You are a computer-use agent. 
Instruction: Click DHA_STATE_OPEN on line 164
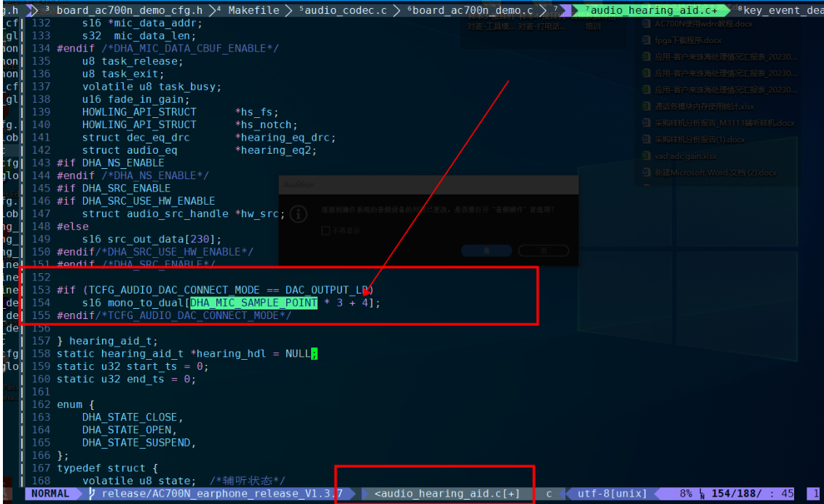(x=127, y=430)
